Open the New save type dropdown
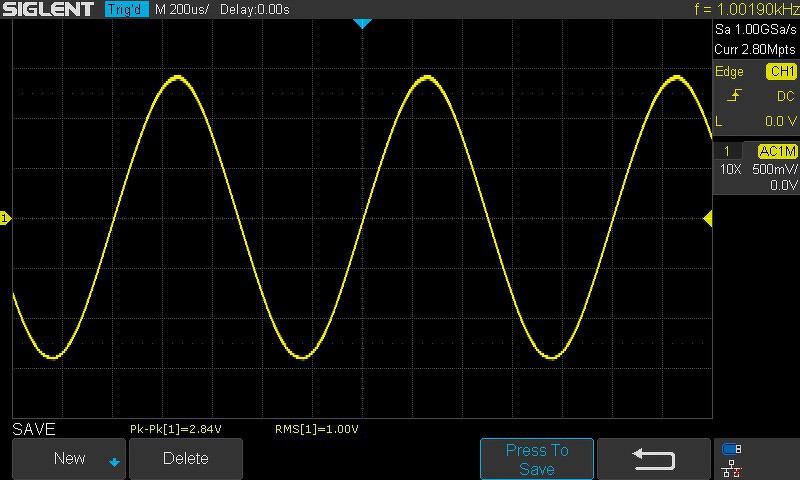 click(x=69, y=459)
